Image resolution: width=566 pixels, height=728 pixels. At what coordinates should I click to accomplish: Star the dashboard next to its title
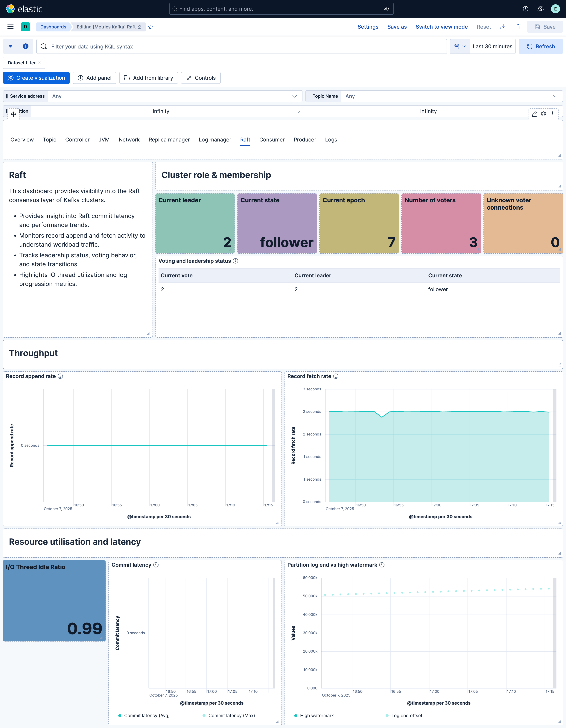tap(151, 27)
